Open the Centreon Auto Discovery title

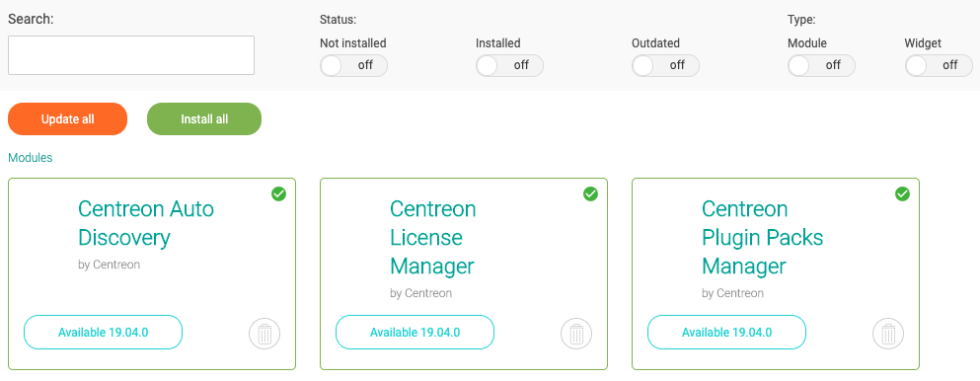[146, 223]
